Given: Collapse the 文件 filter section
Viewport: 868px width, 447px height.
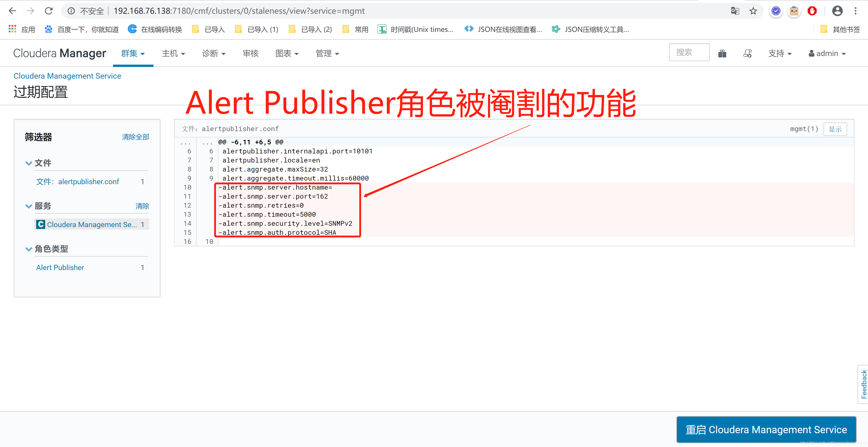Looking at the screenshot, I should tap(29, 163).
